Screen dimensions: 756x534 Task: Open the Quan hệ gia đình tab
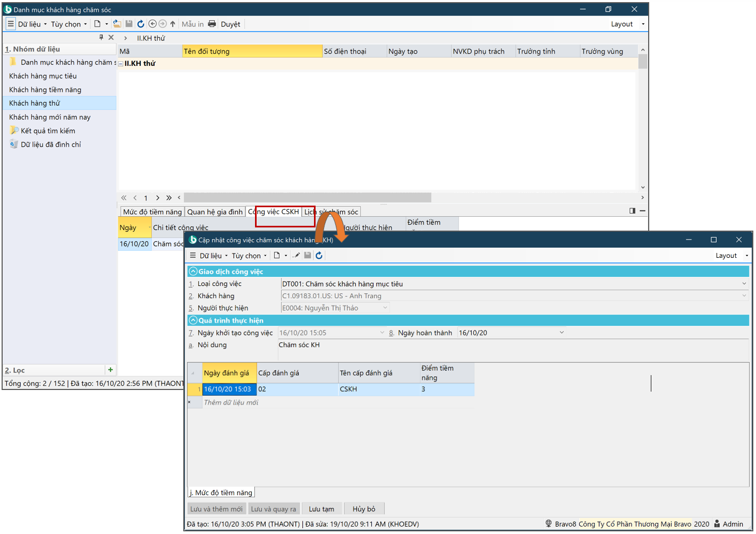click(215, 212)
